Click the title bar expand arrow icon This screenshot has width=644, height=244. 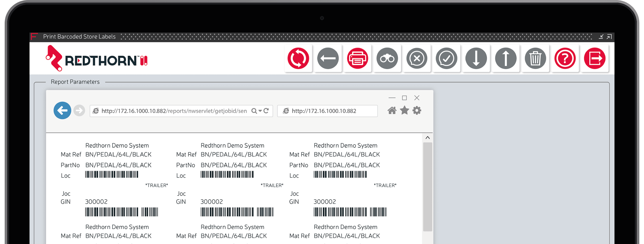(x=609, y=37)
